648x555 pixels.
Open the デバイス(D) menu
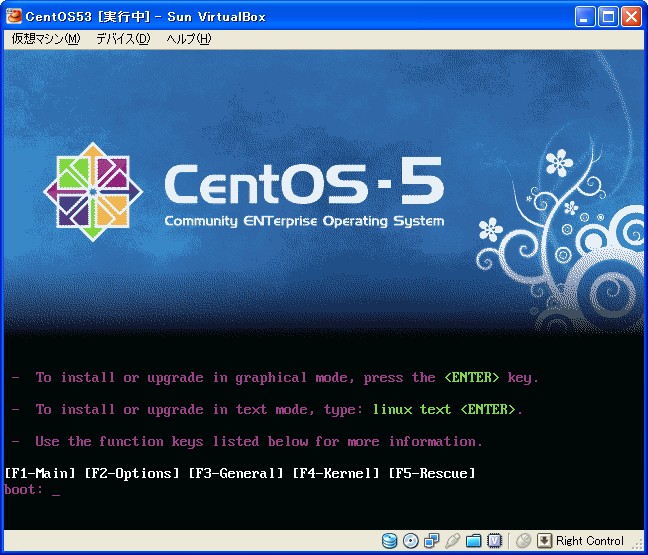click(123, 39)
